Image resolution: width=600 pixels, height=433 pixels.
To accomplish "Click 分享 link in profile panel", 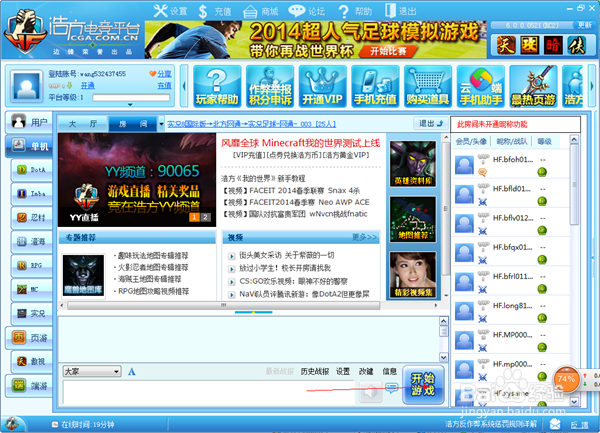I will [165, 73].
